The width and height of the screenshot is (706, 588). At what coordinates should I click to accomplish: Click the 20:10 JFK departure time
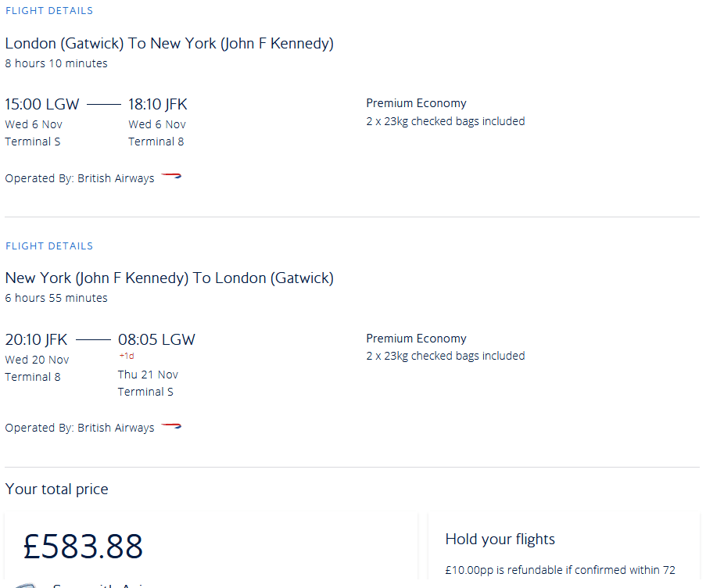[37, 339]
